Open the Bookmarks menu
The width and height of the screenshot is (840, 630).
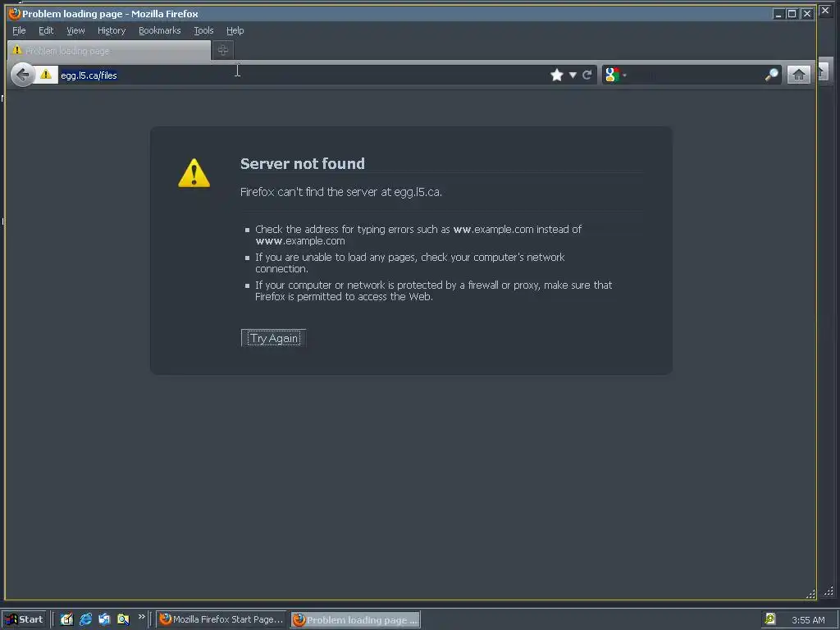(x=160, y=30)
